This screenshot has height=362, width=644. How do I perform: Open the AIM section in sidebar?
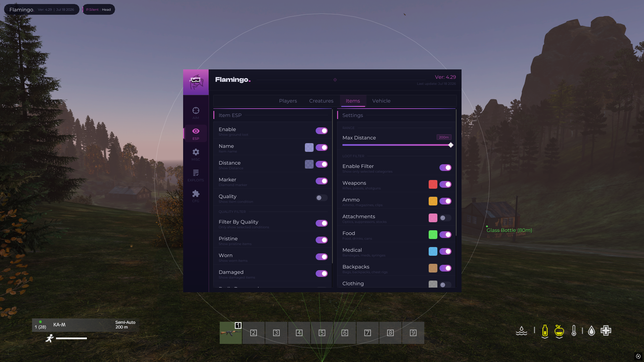pos(196,113)
